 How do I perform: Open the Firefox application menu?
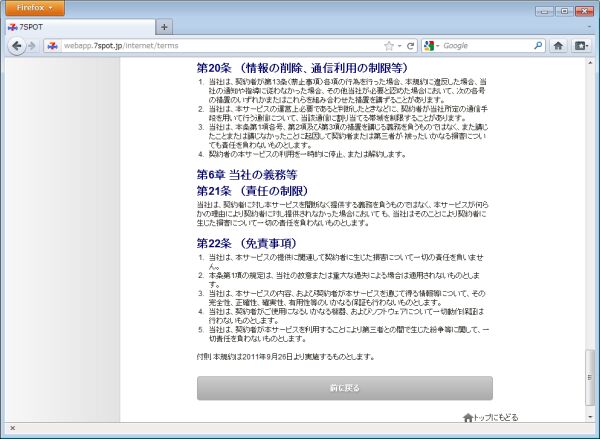34,8
